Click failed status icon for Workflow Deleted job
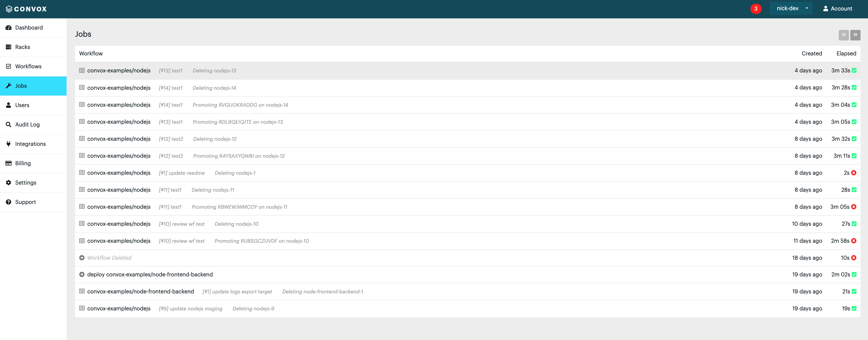 click(854, 258)
